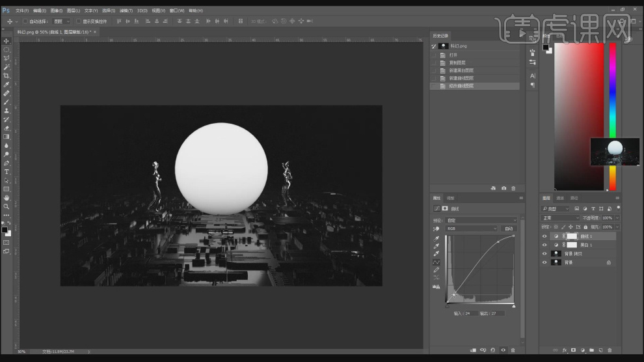
Task: Click the 自动 button in Curves
Action: pos(509,229)
